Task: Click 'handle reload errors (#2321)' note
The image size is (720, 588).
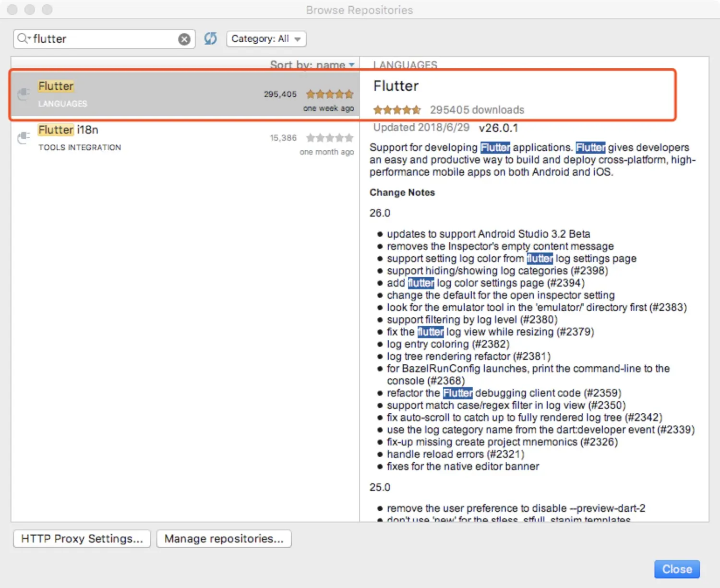Action: click(x=456, y=454)
